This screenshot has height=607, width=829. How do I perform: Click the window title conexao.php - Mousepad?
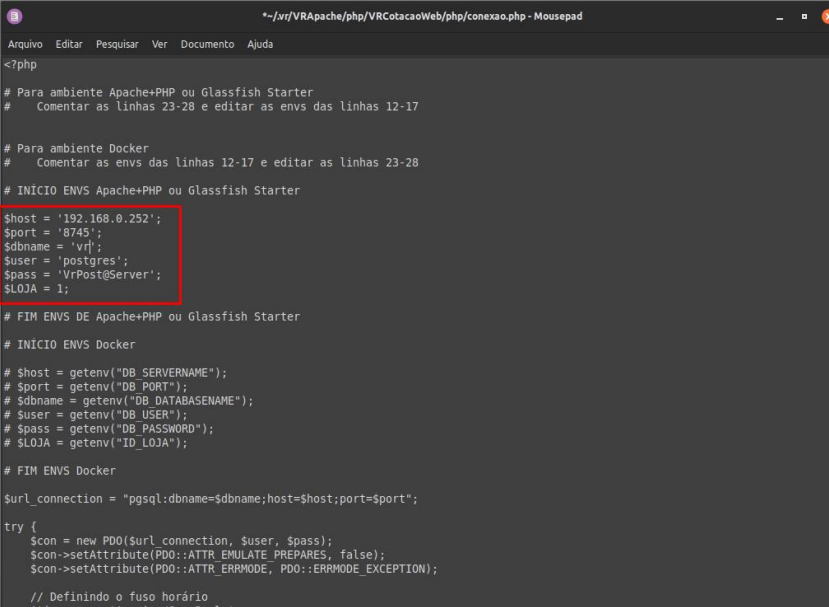click(422, 16)
